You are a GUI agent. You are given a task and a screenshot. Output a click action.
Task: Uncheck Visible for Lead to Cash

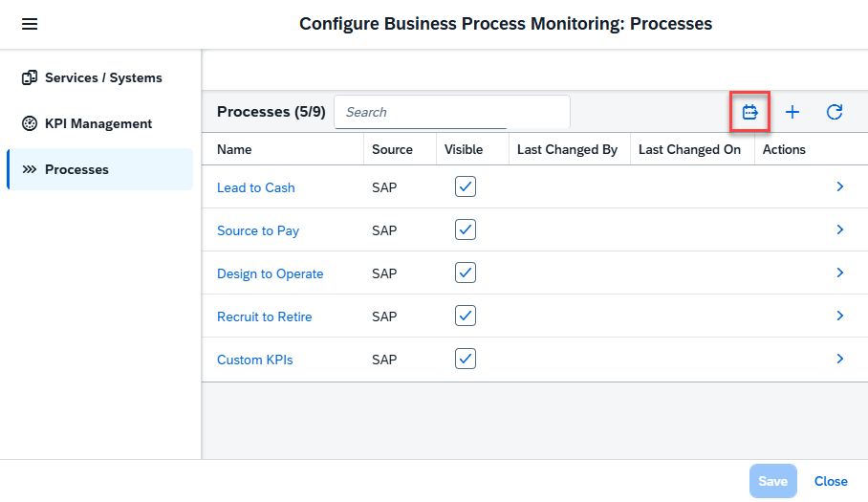click(x=465, y=186)
